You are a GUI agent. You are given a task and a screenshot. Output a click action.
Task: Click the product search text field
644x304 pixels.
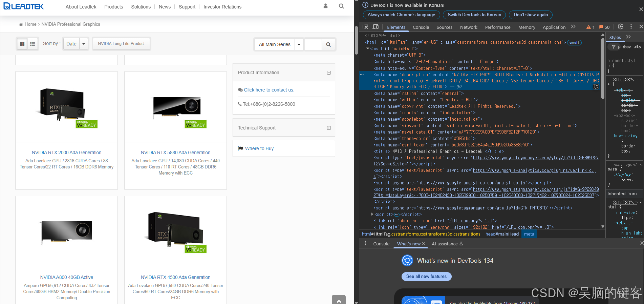tap(313, 44)
